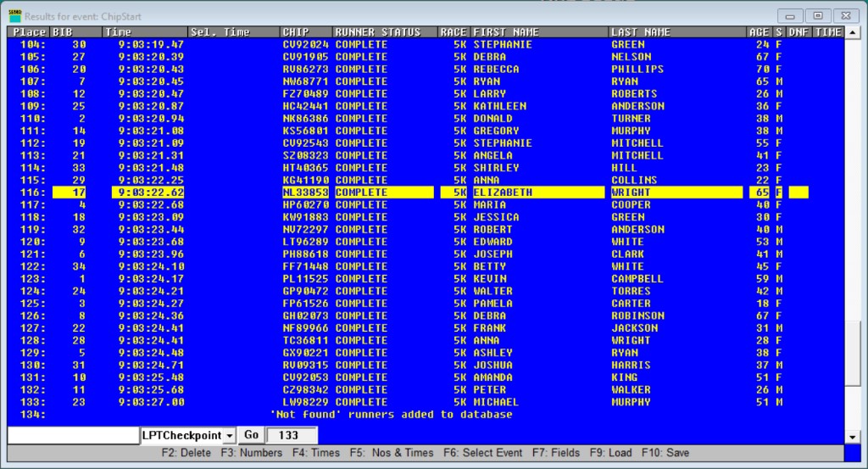Click the F4: Times command
The width and height of the screenshot is (868, 469).
[x=315, y=453]
